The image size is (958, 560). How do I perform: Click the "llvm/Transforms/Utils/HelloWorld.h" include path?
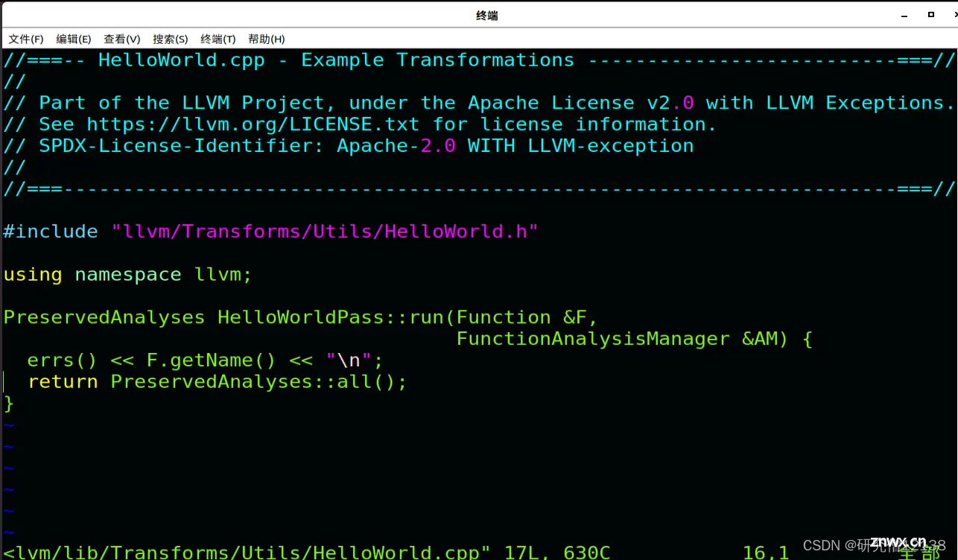(x=325, y=232)
